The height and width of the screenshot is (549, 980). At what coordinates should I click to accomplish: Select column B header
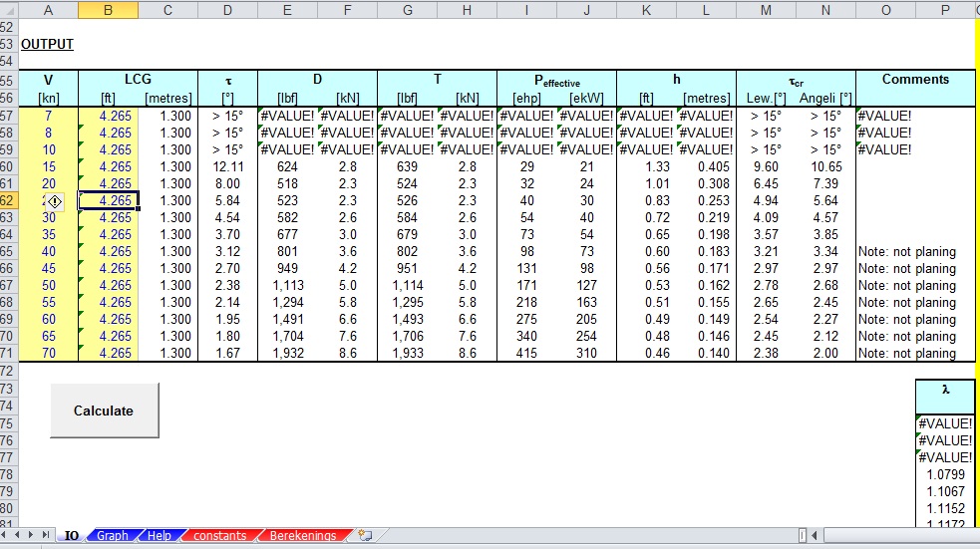click(x=108, y=10)
